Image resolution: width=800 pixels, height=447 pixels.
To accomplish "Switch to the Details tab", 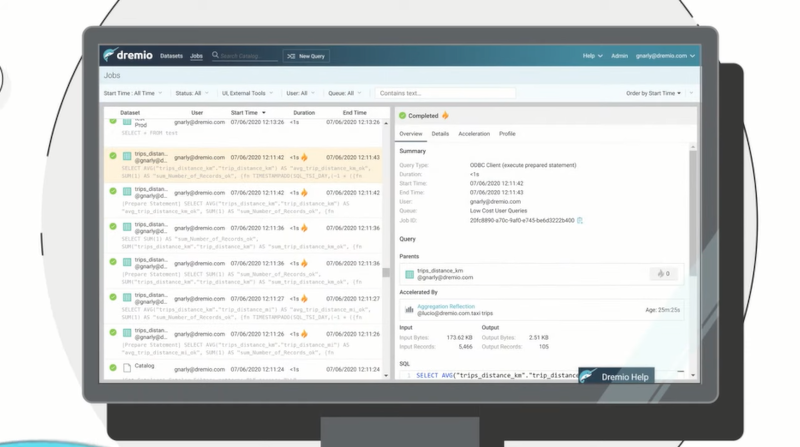I will (x=440, y=134).
